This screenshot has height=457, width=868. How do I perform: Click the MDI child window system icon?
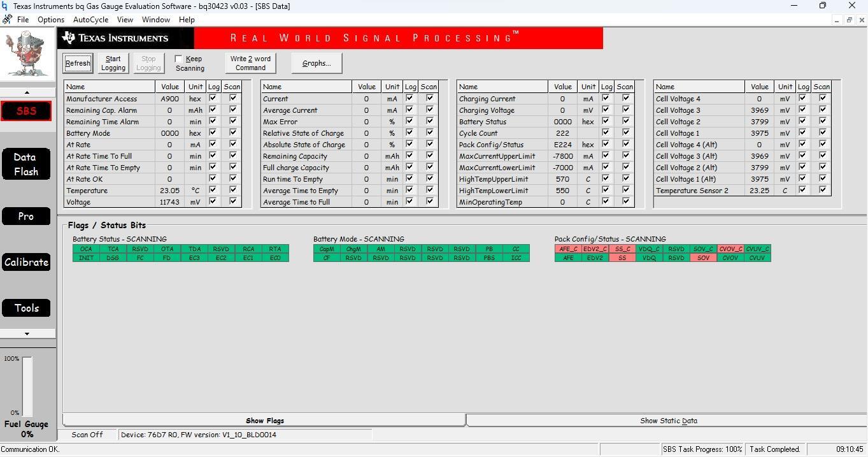[x=7, y=20]
